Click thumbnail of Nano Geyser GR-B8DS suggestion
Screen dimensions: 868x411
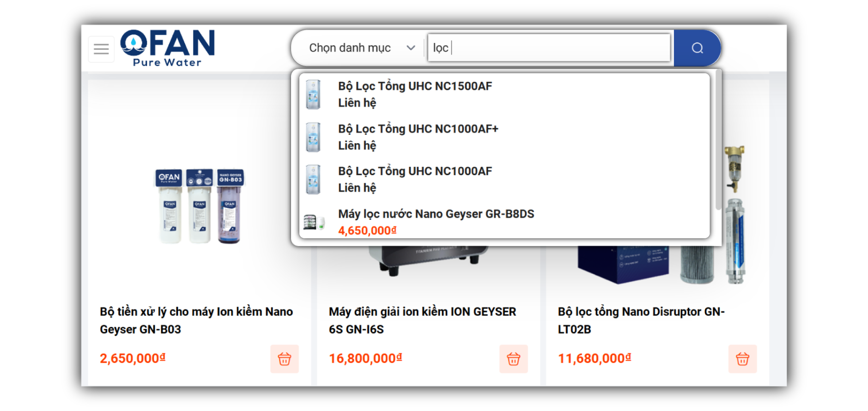point(313,222)
